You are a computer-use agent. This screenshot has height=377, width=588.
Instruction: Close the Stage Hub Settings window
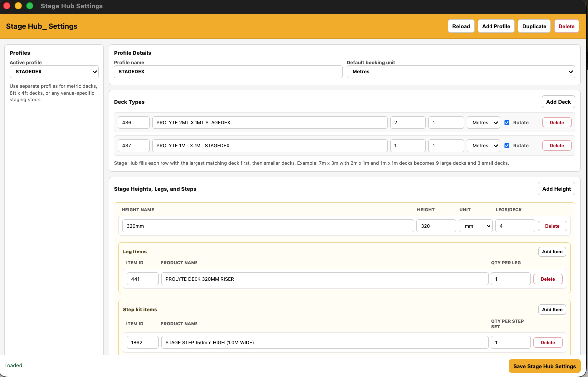[7, 6]
